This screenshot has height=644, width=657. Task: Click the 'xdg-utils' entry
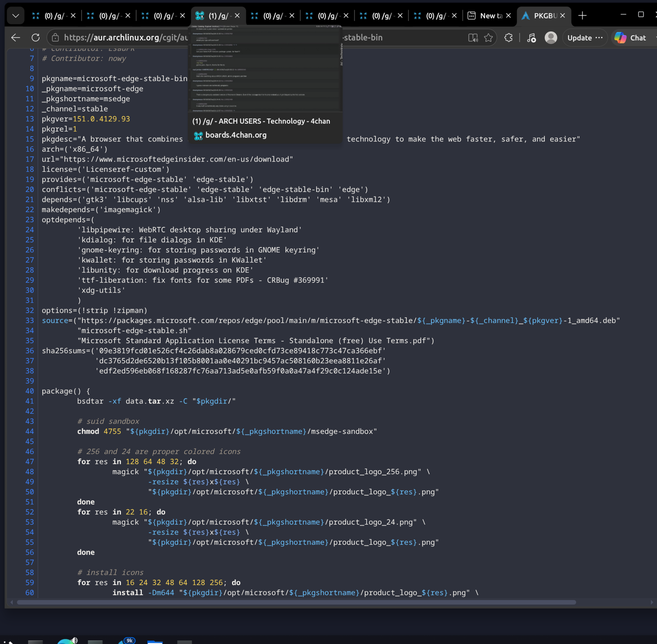[101, 291]
